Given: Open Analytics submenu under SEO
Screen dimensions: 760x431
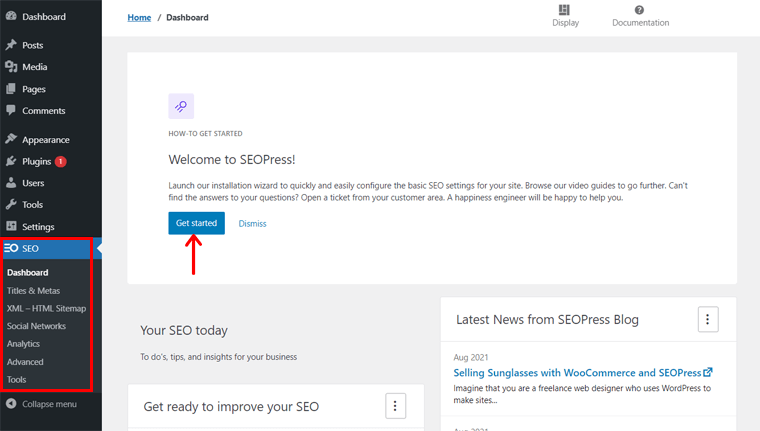Looking at the screenshot, I should tap(23, 344).
